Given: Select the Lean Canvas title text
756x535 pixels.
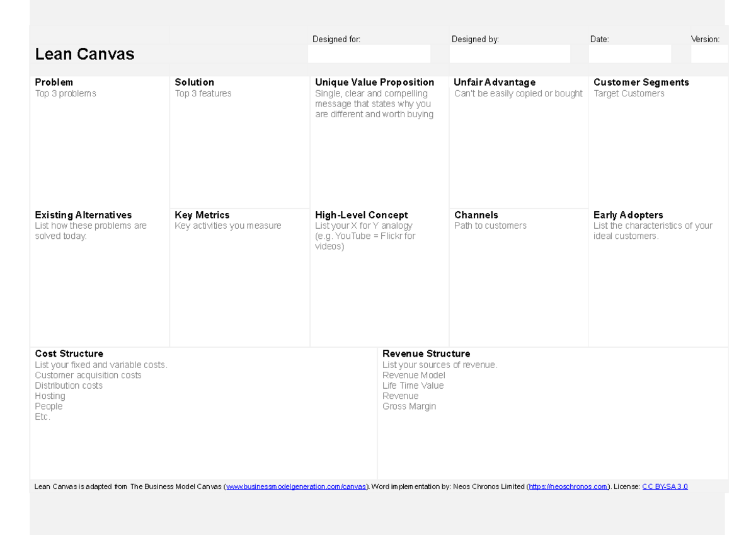Looking at the screenshot, I should (x=84, y=54).
